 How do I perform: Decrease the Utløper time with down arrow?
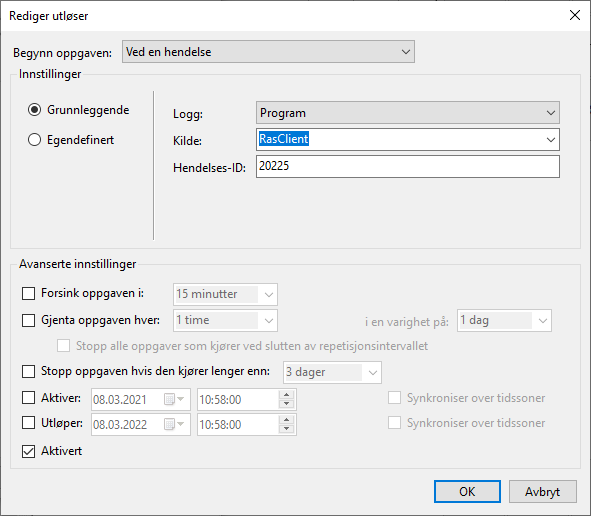[286, 429]
